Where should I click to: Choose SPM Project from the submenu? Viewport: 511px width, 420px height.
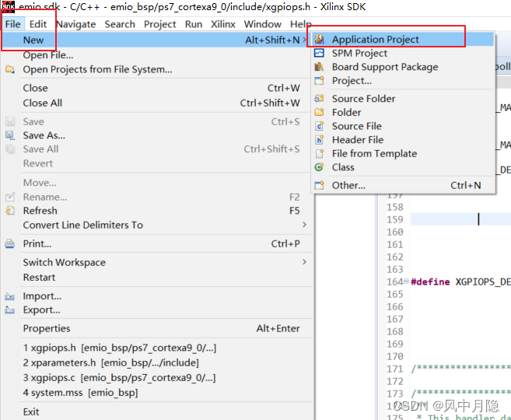tap(403, 53)
